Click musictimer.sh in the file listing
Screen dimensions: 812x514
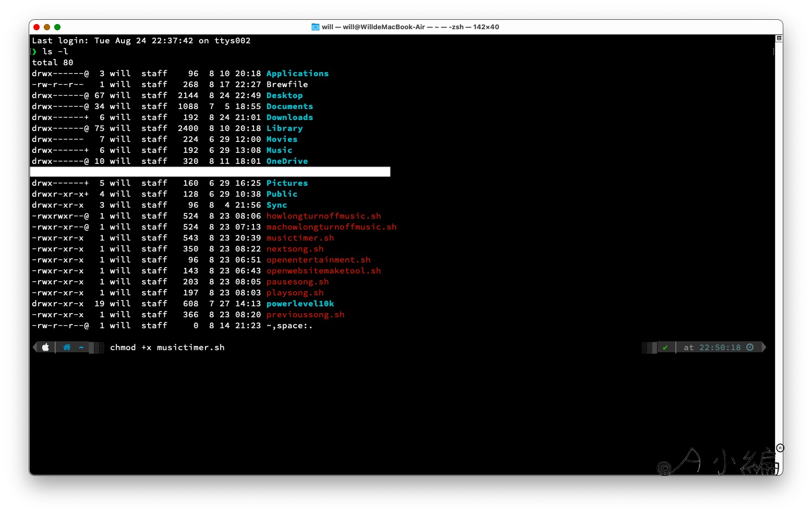300,238
